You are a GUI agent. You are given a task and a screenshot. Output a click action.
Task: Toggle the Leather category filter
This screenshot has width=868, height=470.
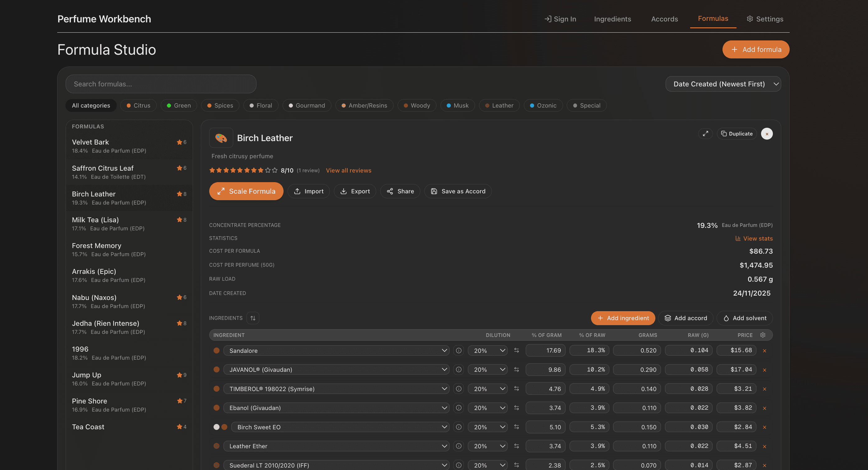499,105
